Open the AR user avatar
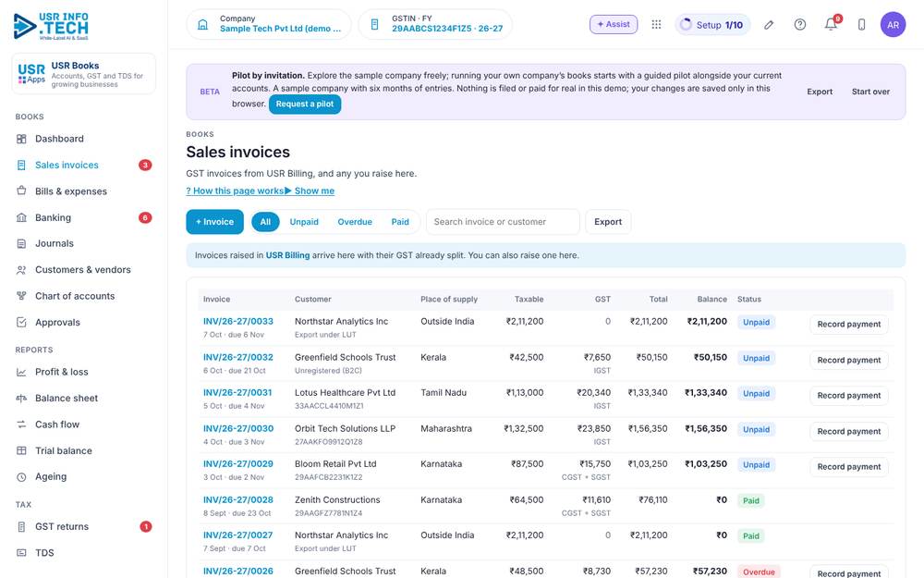 [893, 25]
